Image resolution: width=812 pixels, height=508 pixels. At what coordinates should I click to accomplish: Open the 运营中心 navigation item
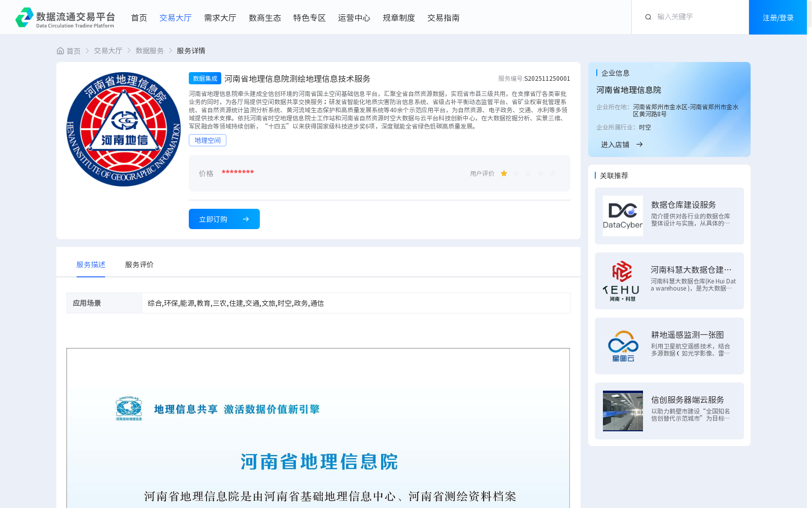point(354,18)
